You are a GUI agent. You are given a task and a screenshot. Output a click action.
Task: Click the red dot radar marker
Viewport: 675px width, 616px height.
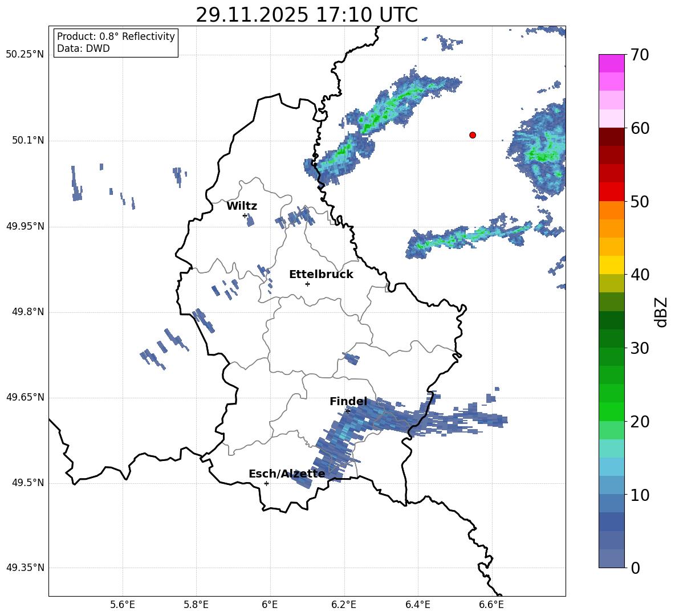click(472, 135)
